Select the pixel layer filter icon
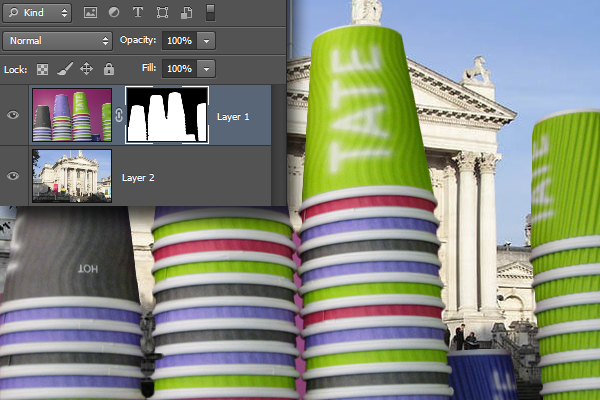This screenshot has height=400, width=600. (90, 13)
